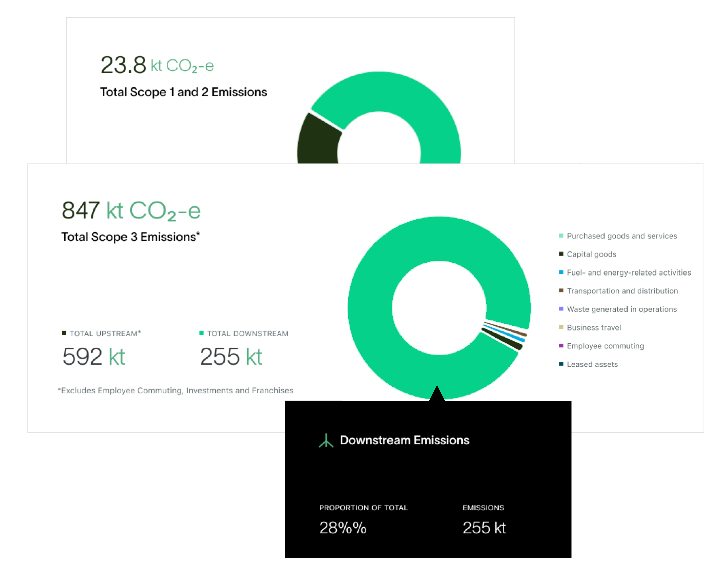Screen dimensions: 728x581
Task: Click the Downstream Emissions tooltip icon
Action: [326, 440]
